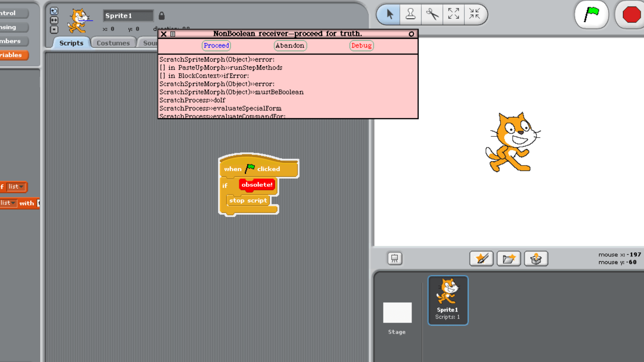Click the cat sprite on the stage
This screenshot has height=362, width=644.
(x=513, y=142)
